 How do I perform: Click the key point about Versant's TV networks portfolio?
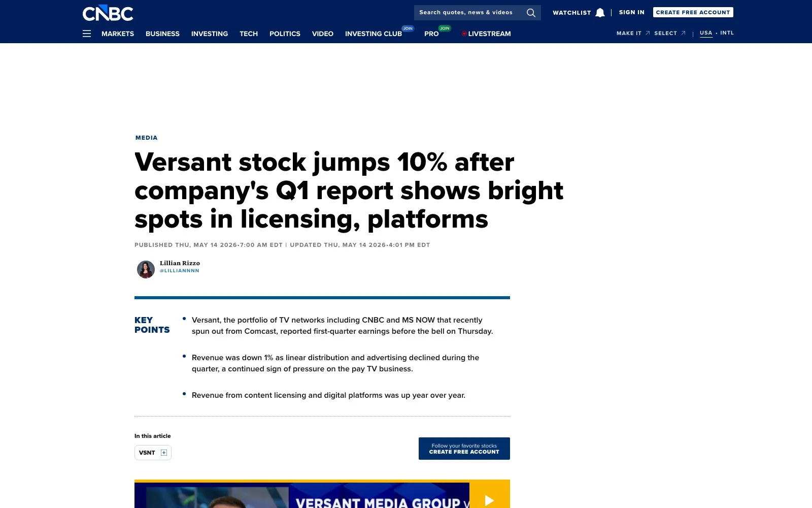coord(343,326)
